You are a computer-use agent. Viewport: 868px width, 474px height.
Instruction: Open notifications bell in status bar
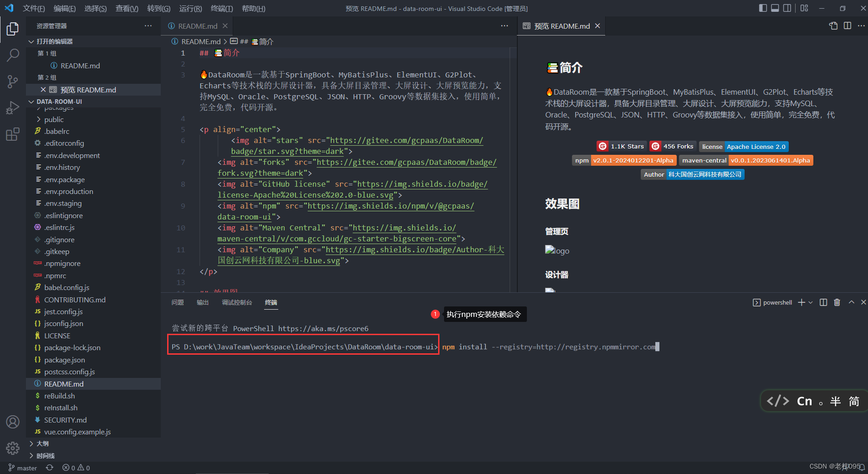(862, 468)
